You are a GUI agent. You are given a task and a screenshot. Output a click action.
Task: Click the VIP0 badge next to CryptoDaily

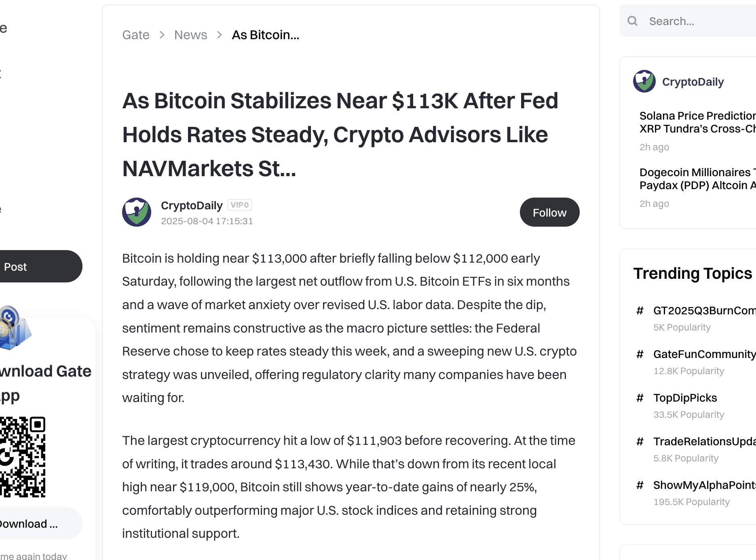[240, 205]
